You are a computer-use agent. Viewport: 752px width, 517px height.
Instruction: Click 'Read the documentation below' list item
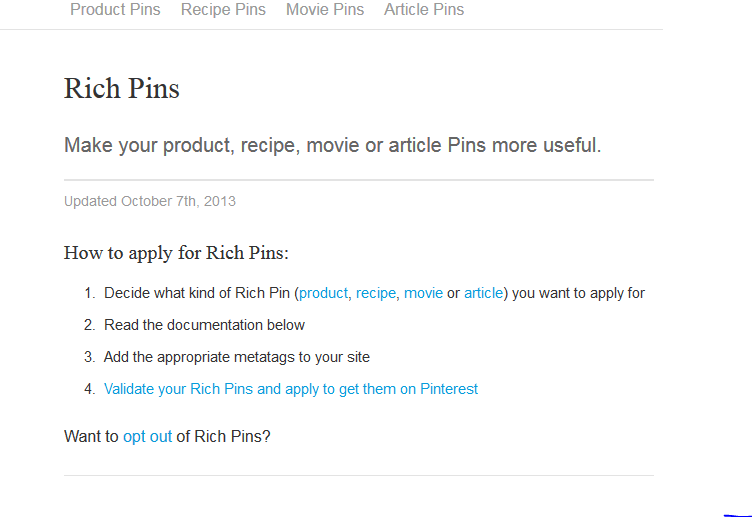pyautogui.click(x=204, y=325)
